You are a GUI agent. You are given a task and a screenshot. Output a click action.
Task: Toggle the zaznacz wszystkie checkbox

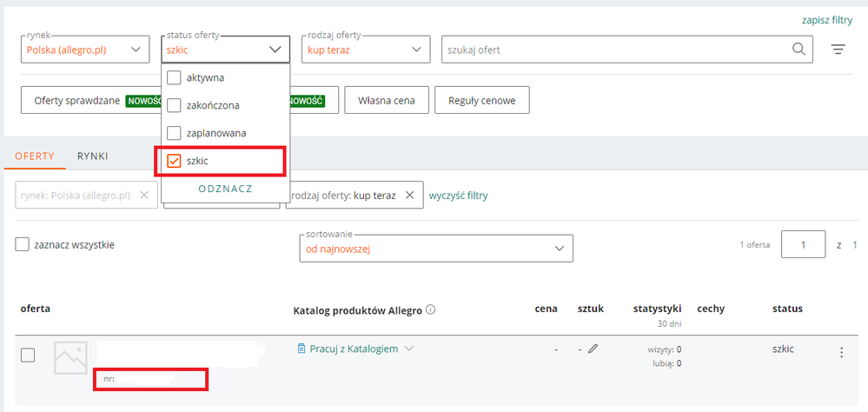coord(23,244)
